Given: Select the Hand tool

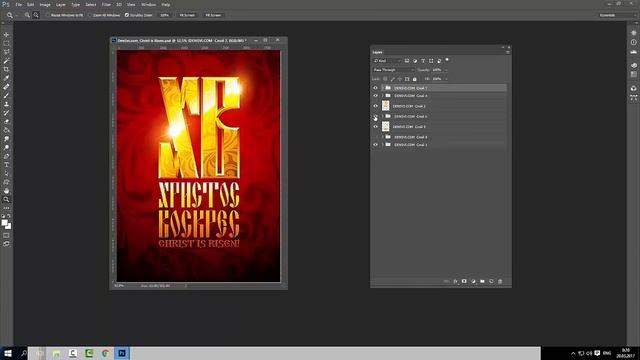Looking at the screenshot, I should tap(6, 191).
